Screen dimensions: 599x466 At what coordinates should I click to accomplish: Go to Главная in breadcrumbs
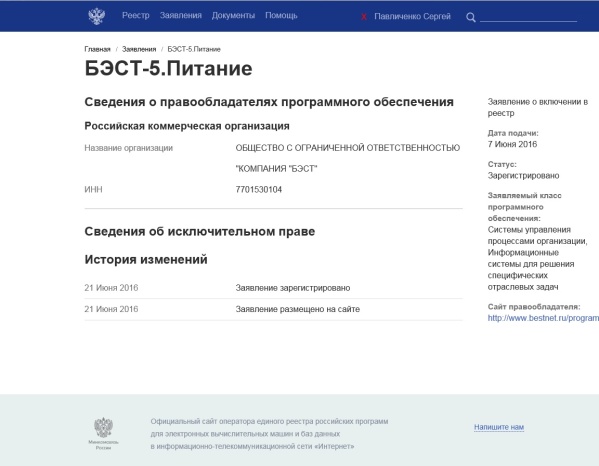97,49
